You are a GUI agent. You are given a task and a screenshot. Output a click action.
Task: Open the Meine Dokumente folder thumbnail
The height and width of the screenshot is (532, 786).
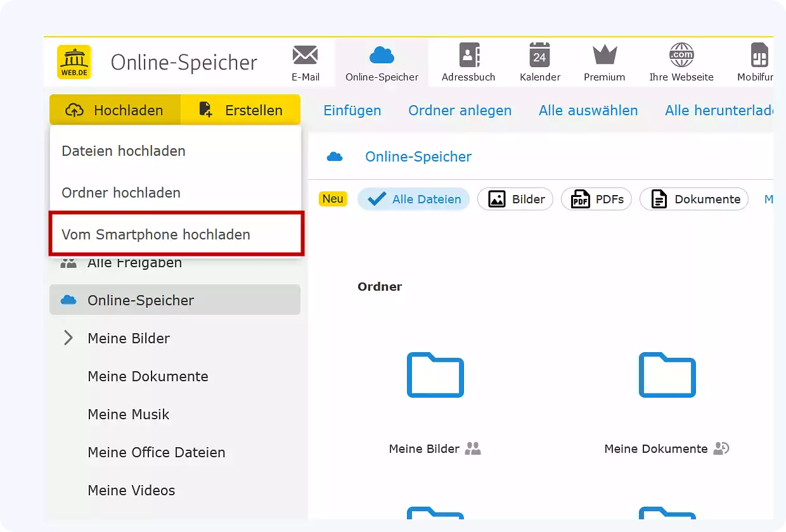[667, 376]
